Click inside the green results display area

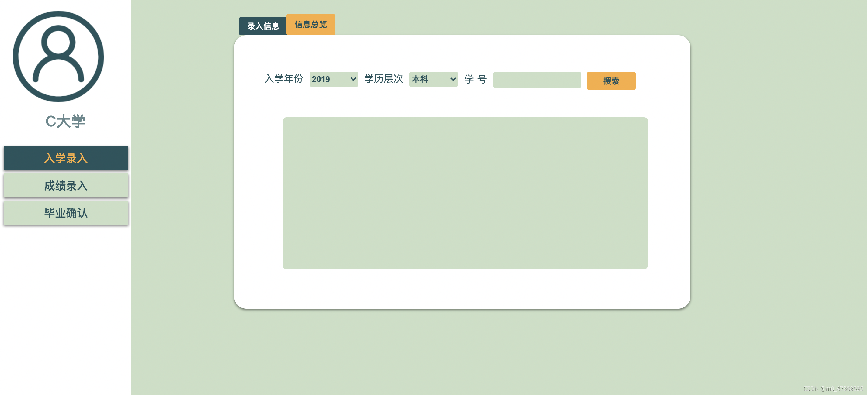[x=465, y=193]
